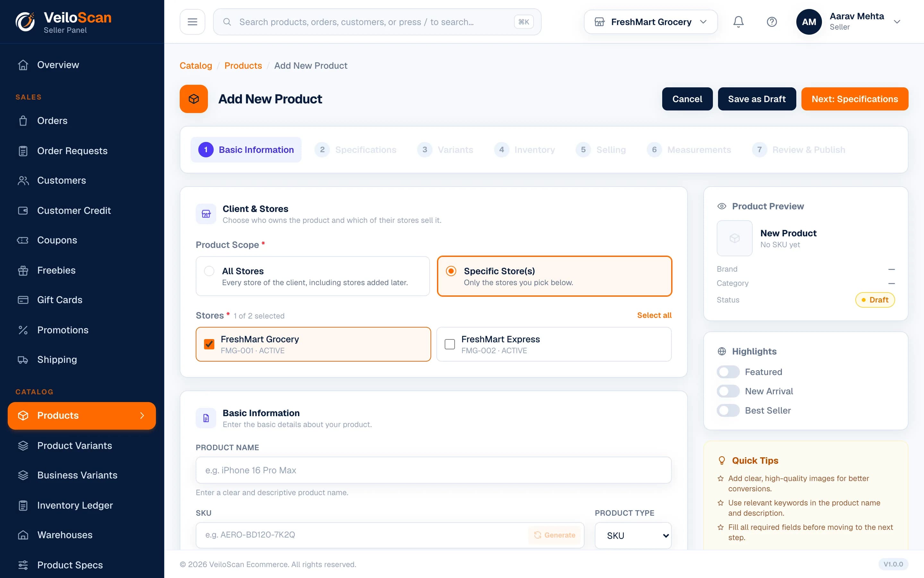Click the Overview home icon in sidebar
This screenshot has height=578, width=924.
tap(23, 65)
